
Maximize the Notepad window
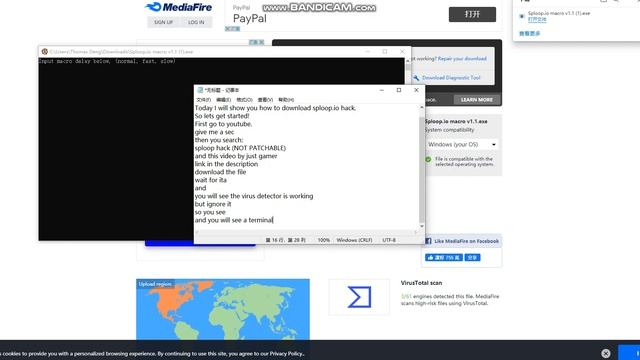coord(399,90)
